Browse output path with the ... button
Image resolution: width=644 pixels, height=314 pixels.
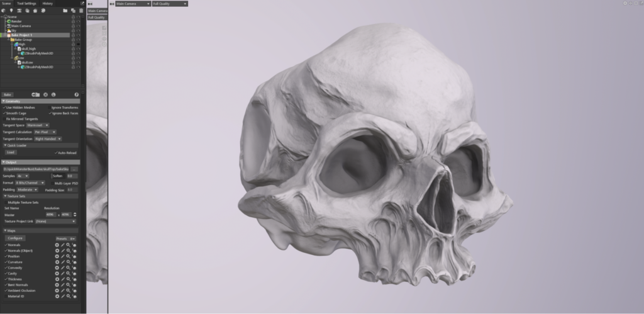pos(74,169)
